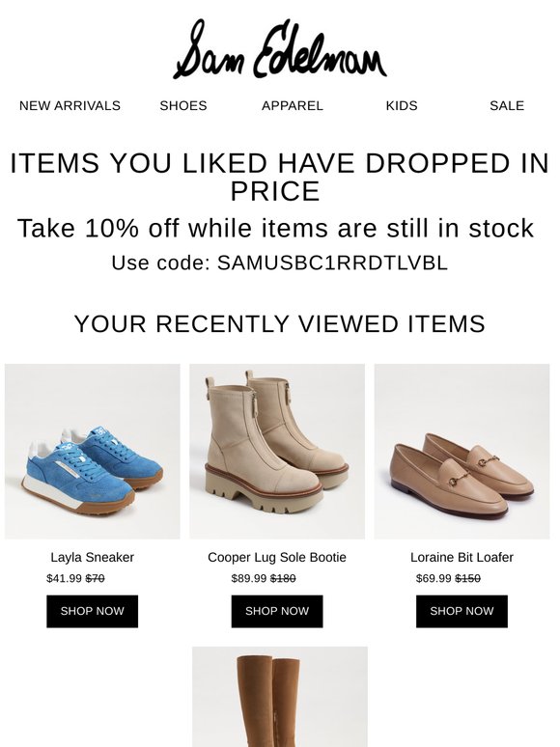Go to the Shoes category

(x=183, y=106)
